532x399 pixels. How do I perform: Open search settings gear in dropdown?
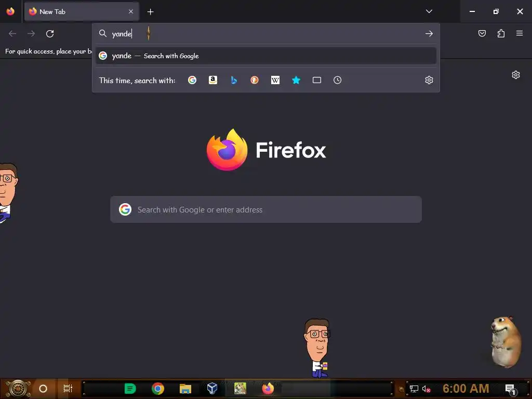pos(429,80)
